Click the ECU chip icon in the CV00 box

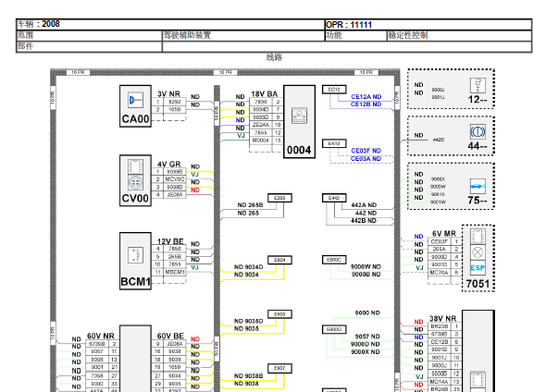point(135,166)
